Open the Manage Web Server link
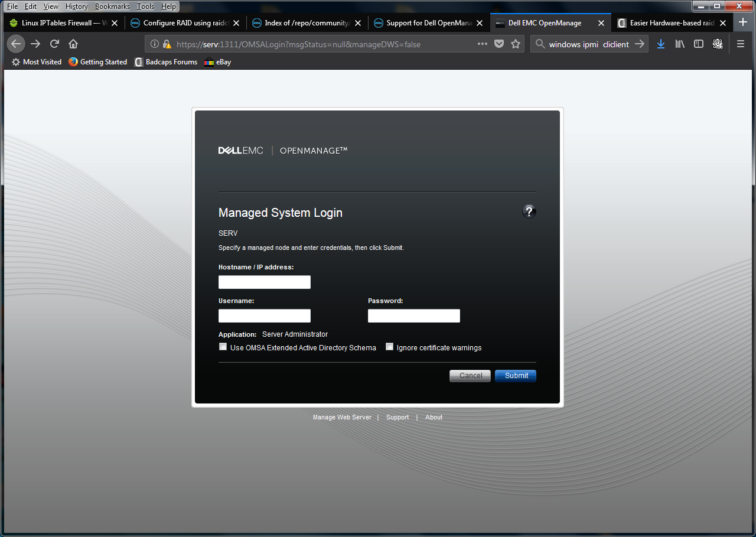Image resolution: width=756 pixels, height=537 pixels. tap(342, 417)
